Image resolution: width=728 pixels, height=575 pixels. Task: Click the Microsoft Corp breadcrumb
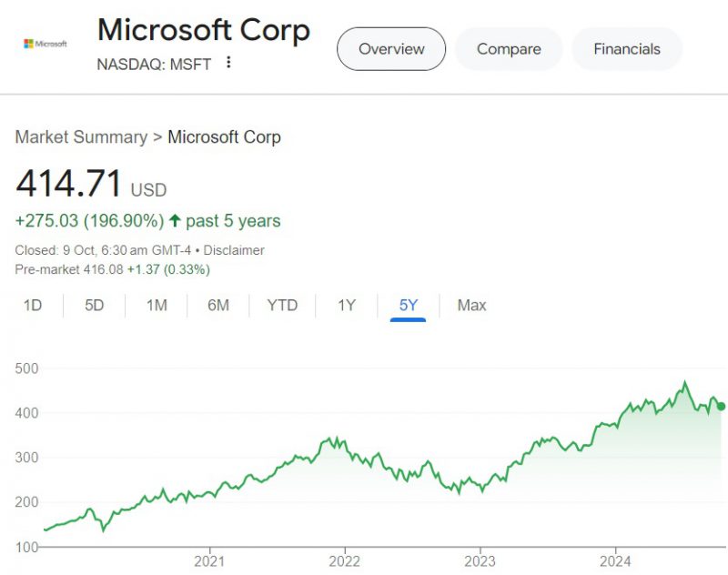225,136
